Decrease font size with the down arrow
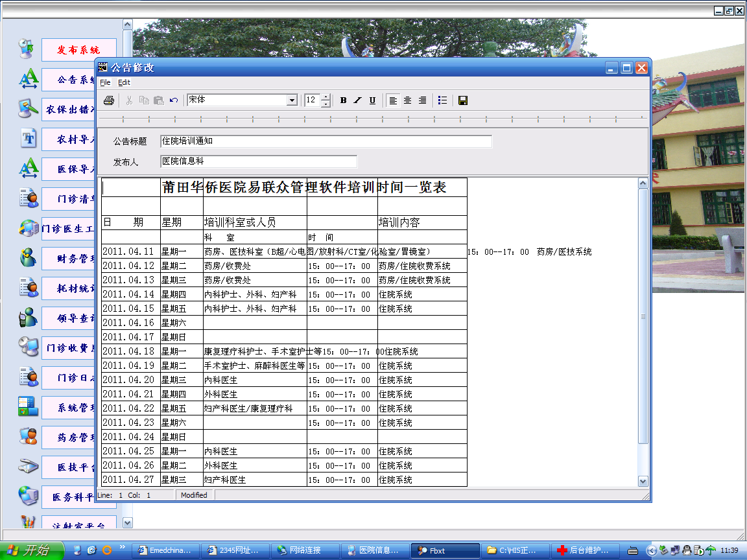Viewport: 747px width, 560px height. (326, 104)
